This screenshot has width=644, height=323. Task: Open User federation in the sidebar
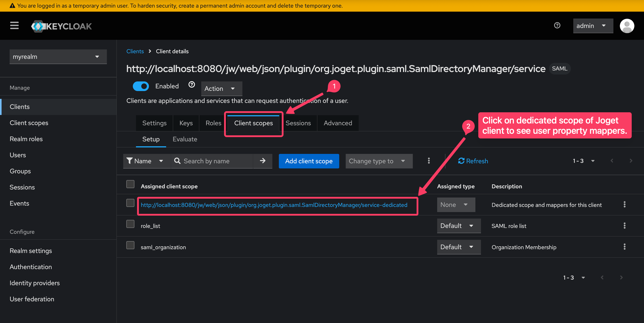click(58, 299)
